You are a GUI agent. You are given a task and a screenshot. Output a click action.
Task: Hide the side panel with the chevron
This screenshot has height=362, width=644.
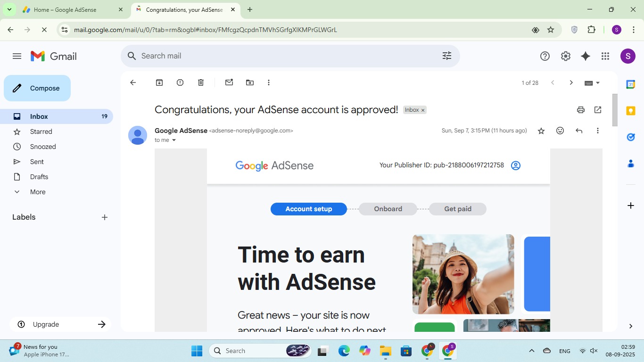pyautogui.click(x=631, y=326)
